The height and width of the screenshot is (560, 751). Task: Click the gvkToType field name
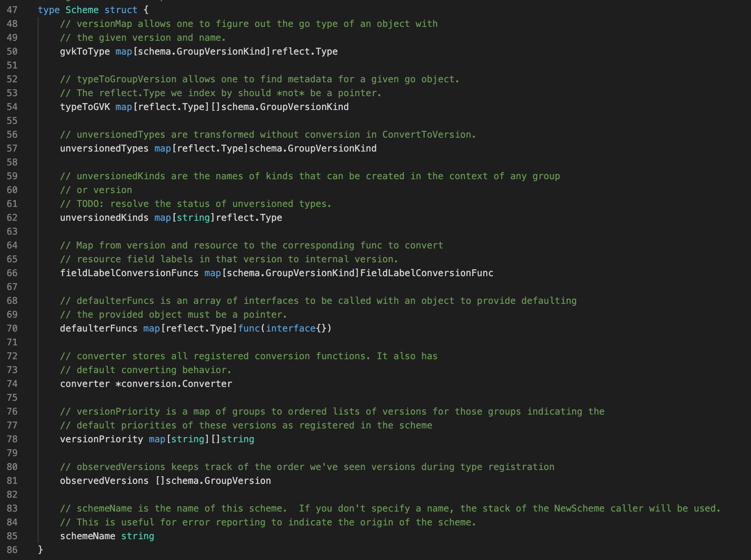(85, 52)
